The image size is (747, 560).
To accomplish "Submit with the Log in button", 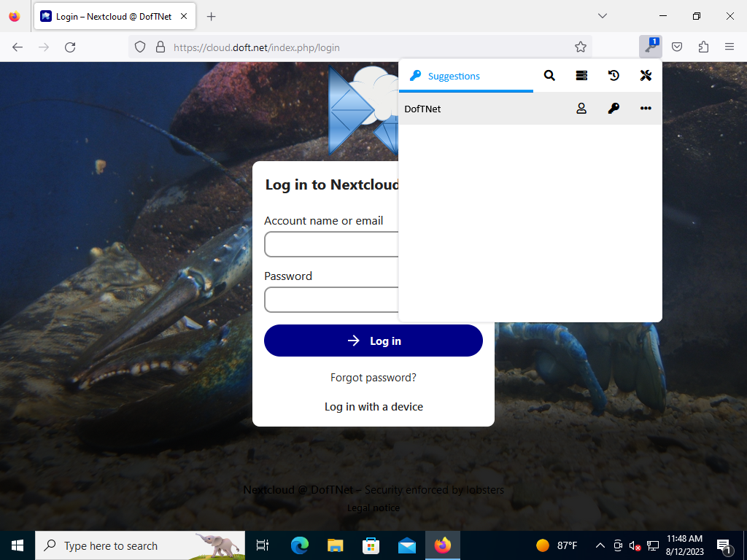I will pos(373,341).
